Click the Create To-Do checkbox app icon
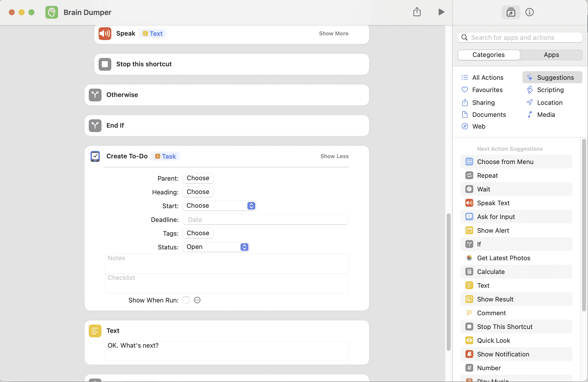Viewport: 588px width, 382px height. click(x=95, y=156)
